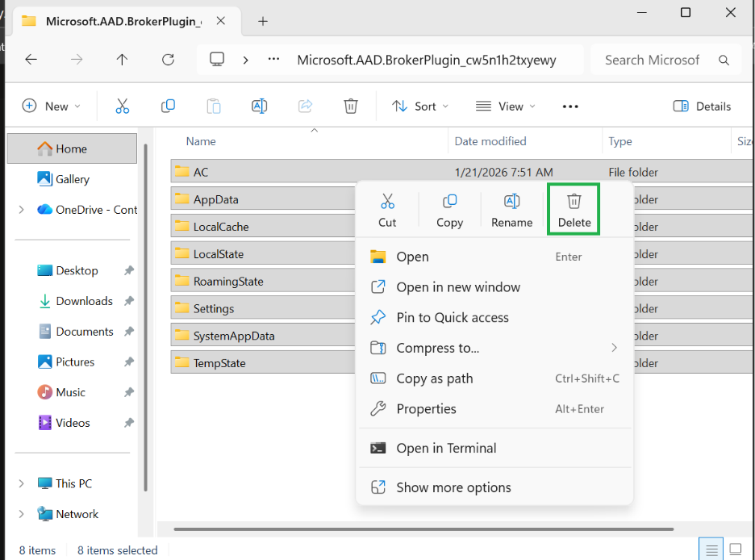Select Cut in the context menu

tap(387, 211)
